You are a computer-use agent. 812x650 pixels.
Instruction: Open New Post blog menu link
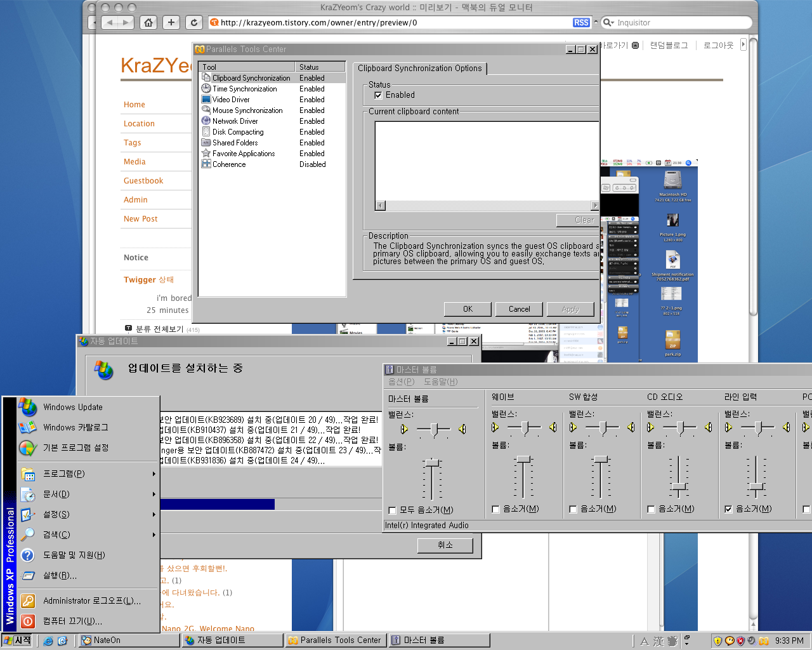(x=140, y=219)
